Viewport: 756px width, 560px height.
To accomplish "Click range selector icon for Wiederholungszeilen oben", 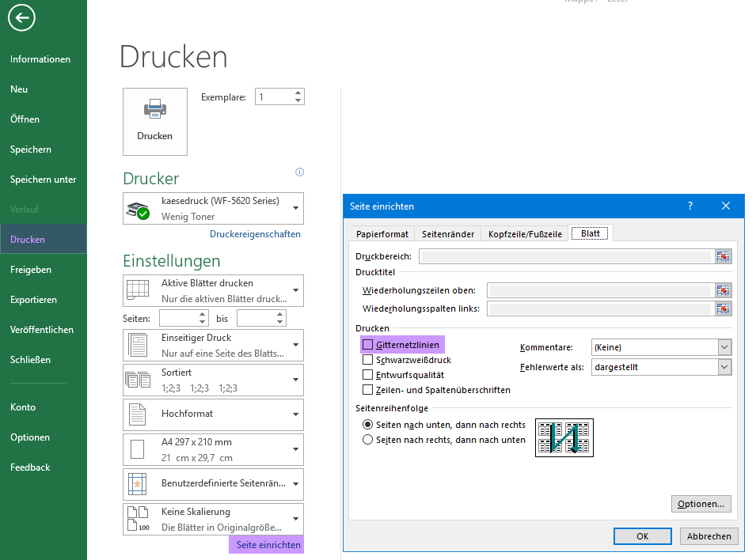I will 723,290.
